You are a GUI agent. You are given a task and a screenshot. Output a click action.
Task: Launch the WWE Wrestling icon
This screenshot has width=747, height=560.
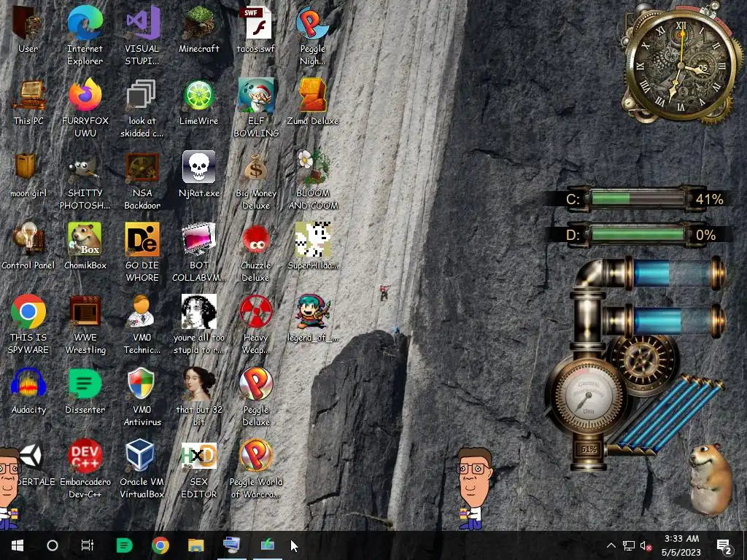[85, 324]
